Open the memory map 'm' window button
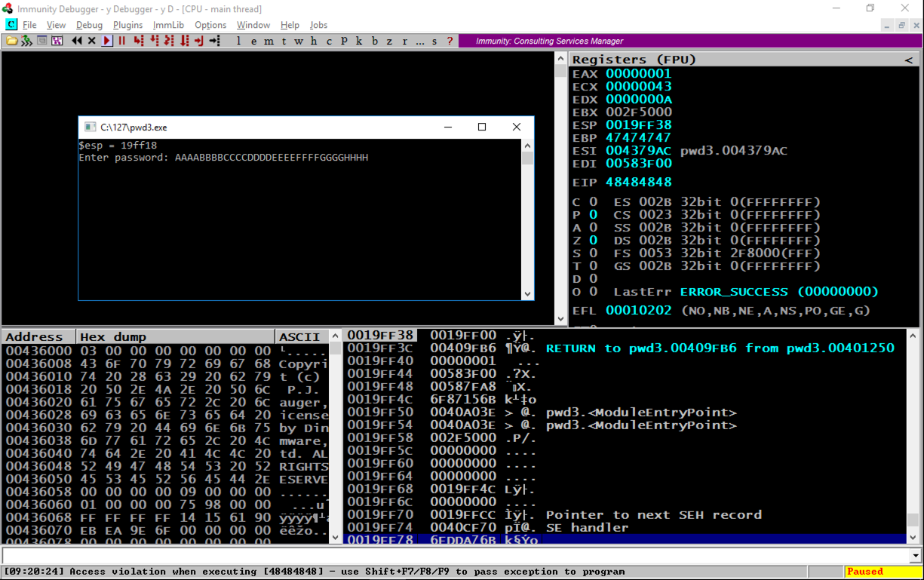The image size is (924, 580). point(269,41)
